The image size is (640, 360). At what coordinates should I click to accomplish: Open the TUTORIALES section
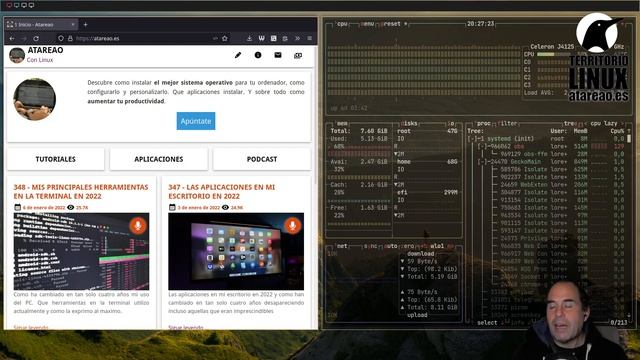tap(56, 159)
